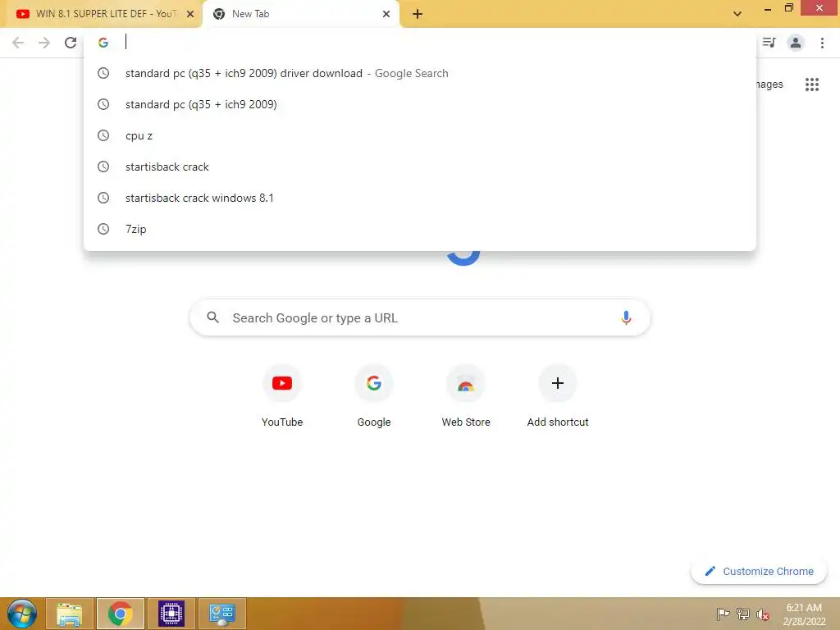The width and height of the screenshot is (840, 630).
Task: Click the Add shortcut plus tile
Action: 558,395
